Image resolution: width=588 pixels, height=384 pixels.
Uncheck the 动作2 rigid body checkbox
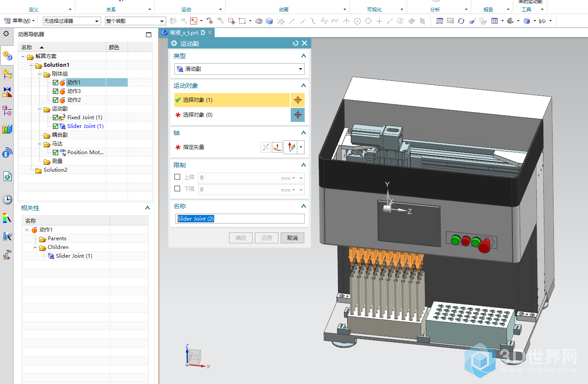[x=56, y=100]
